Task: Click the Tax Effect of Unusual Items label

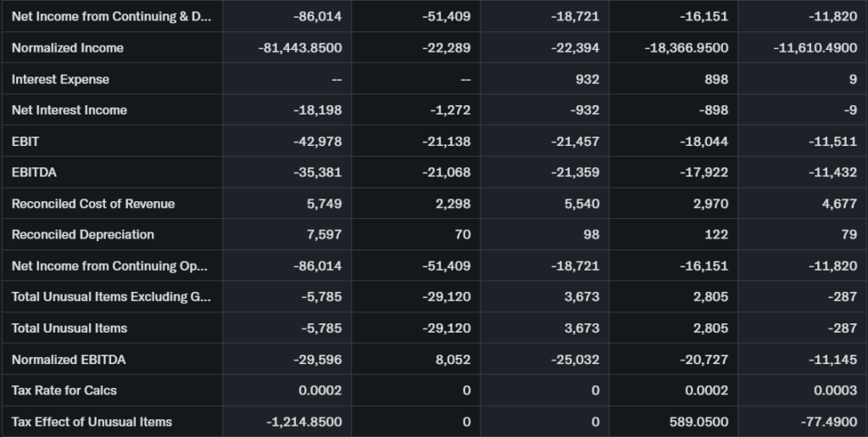Action: coord(92,422)
